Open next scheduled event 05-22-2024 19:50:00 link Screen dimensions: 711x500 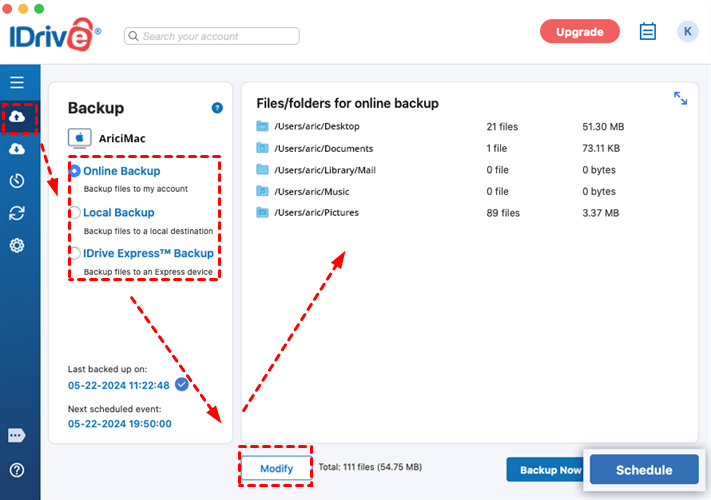point(120,424)
